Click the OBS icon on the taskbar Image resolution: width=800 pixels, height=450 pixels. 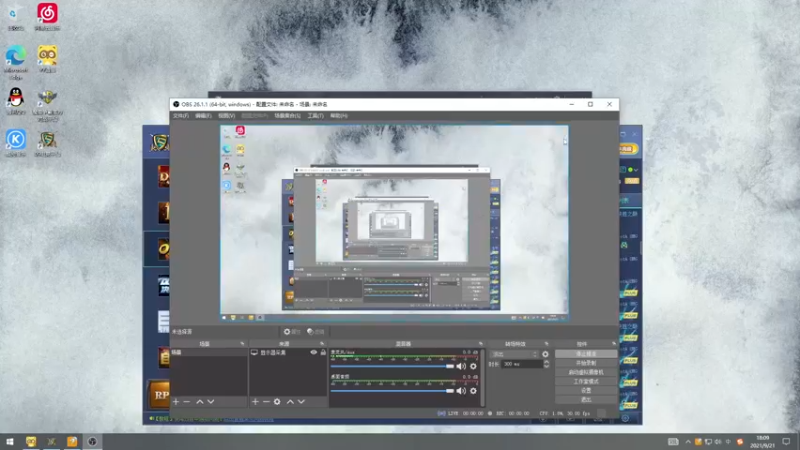tap(92, 441)
